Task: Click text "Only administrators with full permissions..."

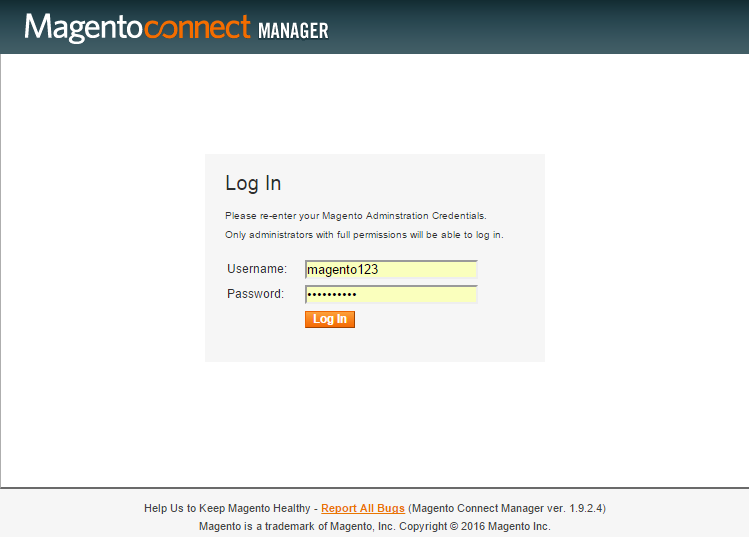Action: click(364, 235)
